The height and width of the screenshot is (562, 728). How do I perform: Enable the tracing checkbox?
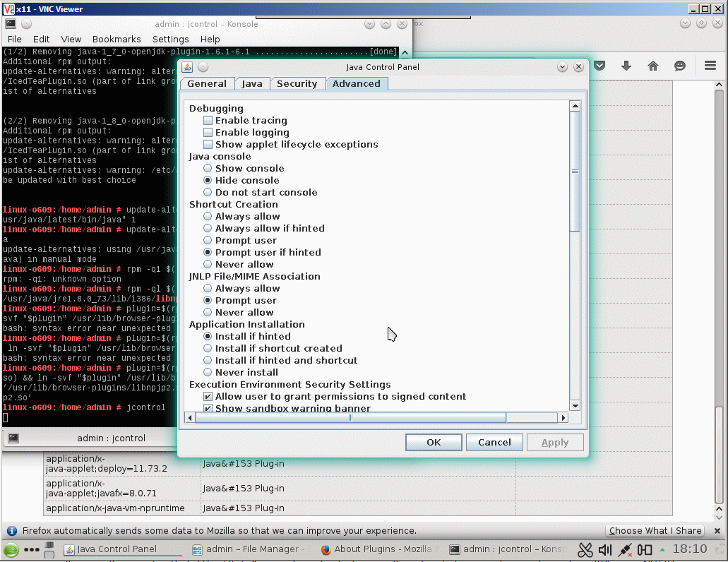(x=208, y=121)
